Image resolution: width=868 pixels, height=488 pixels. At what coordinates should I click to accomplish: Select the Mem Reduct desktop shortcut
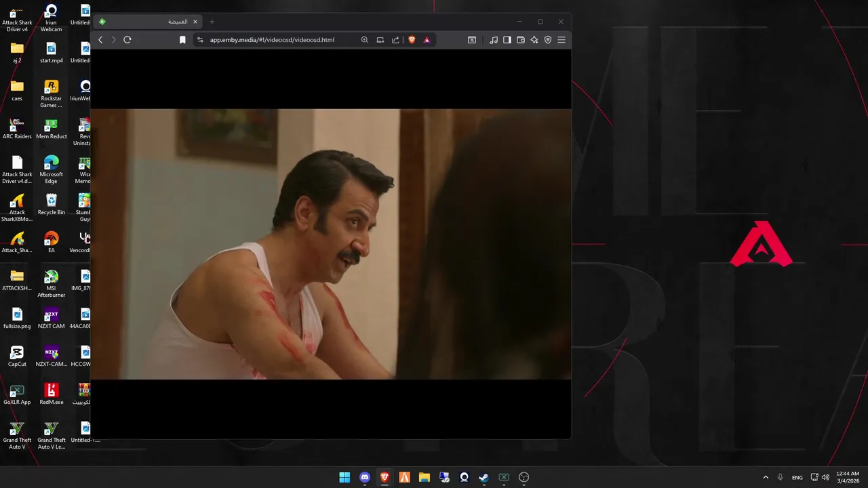point(52,129)
